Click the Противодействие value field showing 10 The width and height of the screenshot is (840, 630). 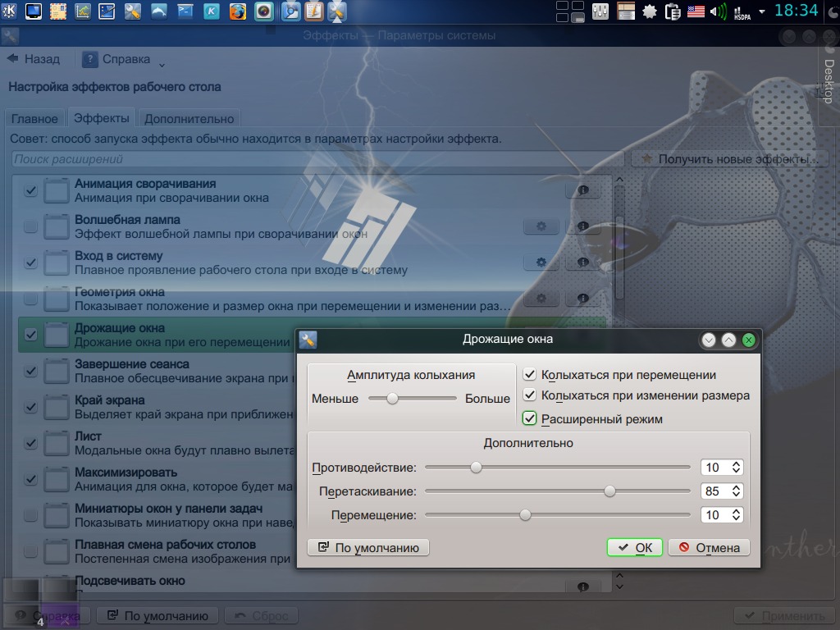(715, 467)
